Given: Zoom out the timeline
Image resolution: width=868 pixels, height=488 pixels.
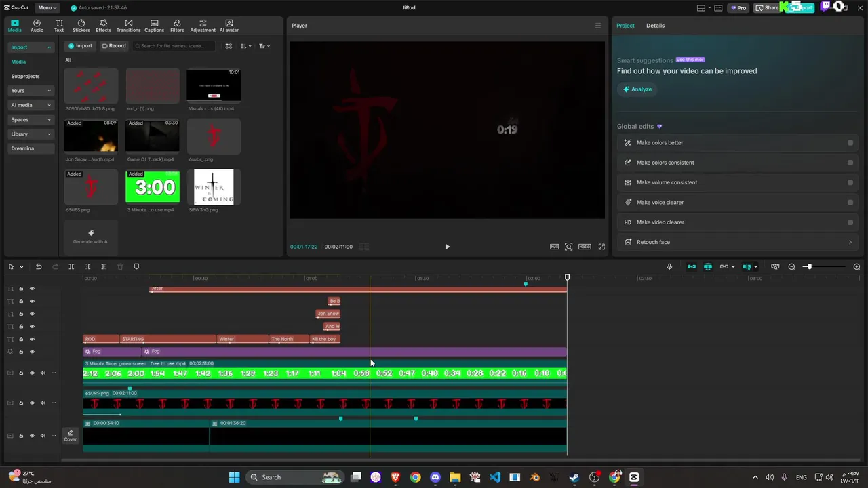Looking at the screenshot, I should point(791,266).
